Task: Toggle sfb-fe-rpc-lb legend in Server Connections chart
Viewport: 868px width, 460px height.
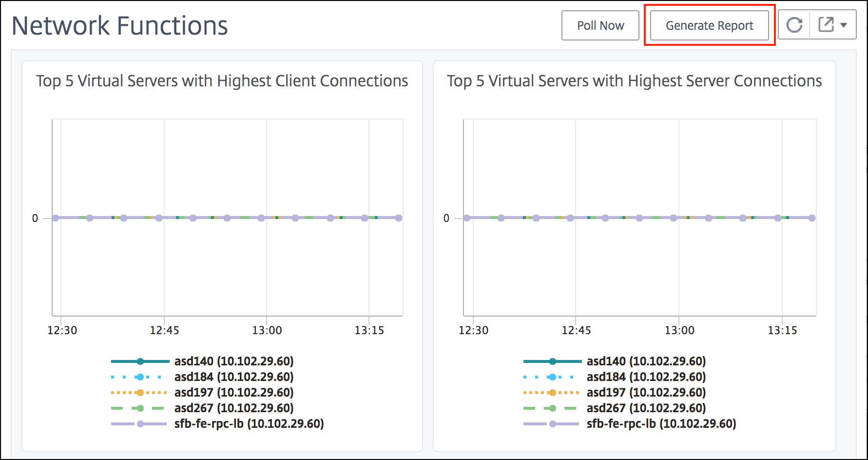Action: click(630, 424)
